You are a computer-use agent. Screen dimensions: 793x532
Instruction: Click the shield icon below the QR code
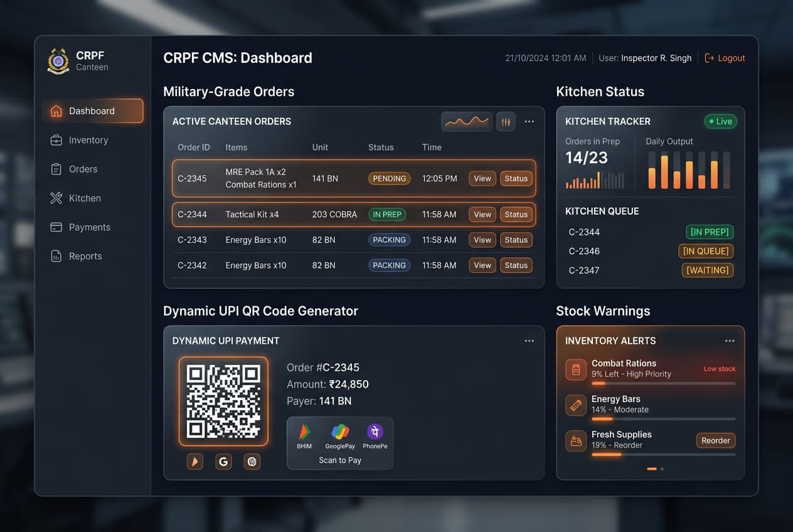click(252, 462)
